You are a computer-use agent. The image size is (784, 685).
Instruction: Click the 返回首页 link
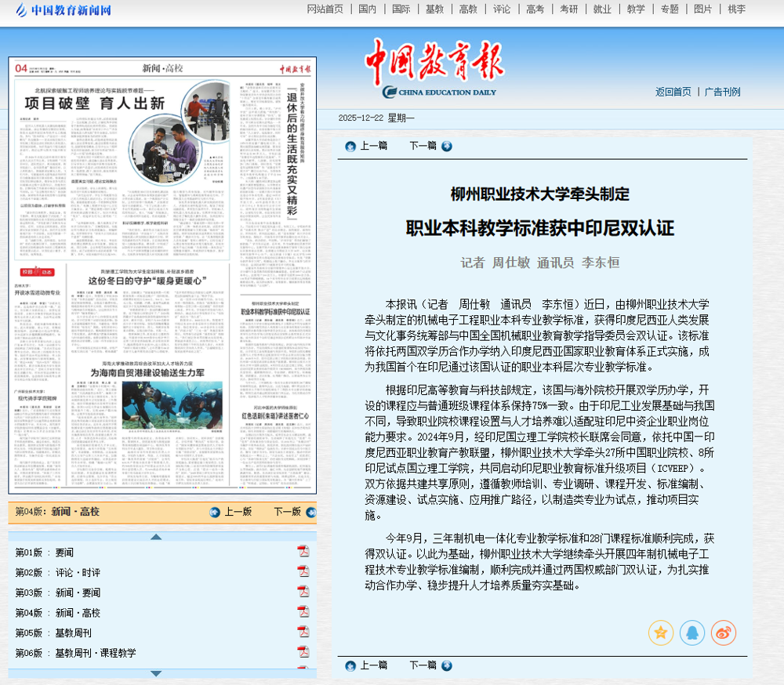(673, 92)
